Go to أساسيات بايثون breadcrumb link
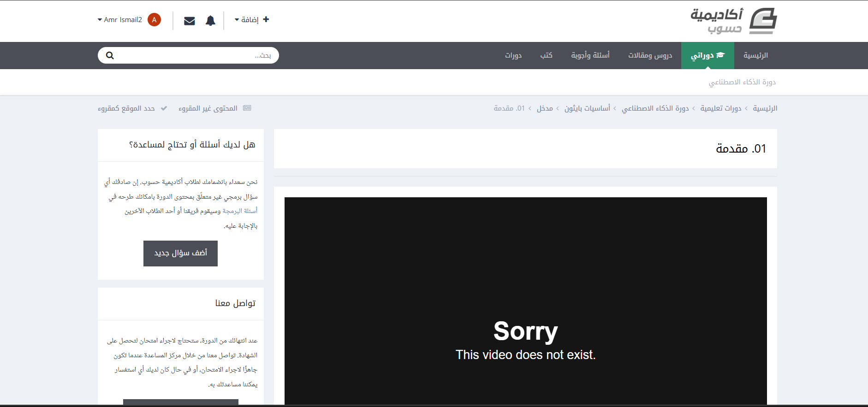 (x=587, y=108)
